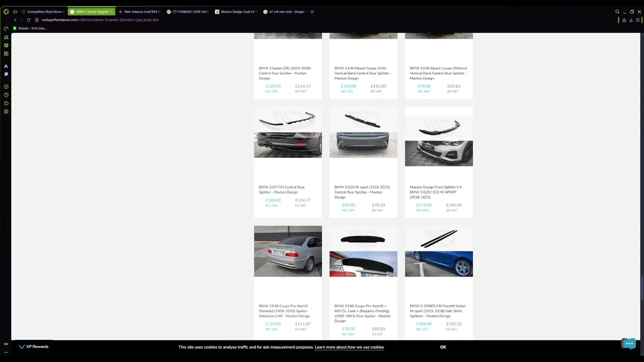Viewport: 644px width, 362px height.
Task: Switch to the Competition Style Gloss tab
Action: (43, 12)
